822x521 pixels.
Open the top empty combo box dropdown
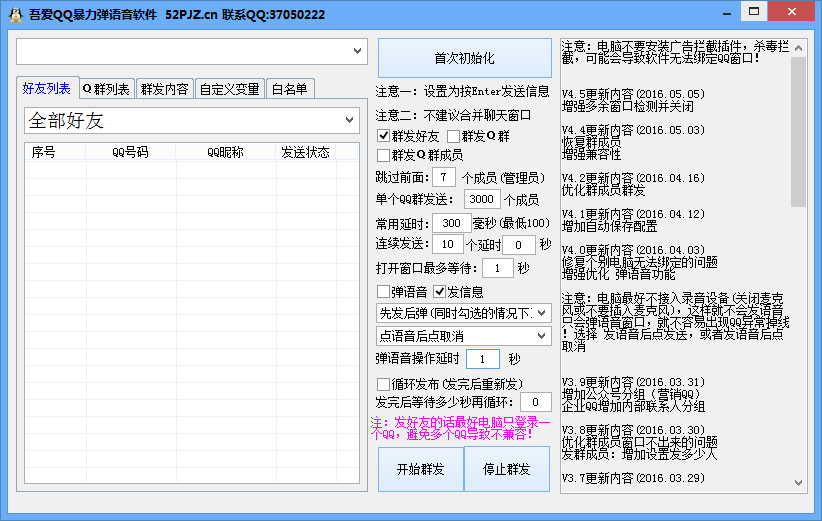[x=359, y=50]
